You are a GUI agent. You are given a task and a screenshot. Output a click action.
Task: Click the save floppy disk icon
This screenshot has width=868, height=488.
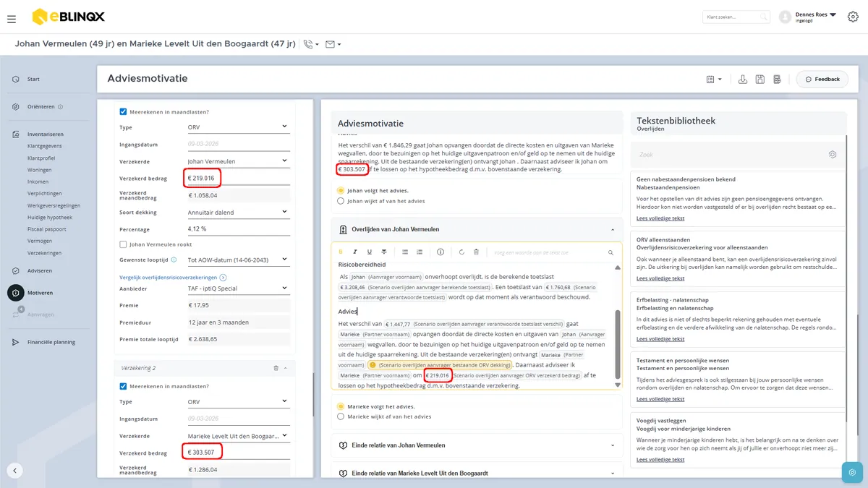(x=759, y=80)
